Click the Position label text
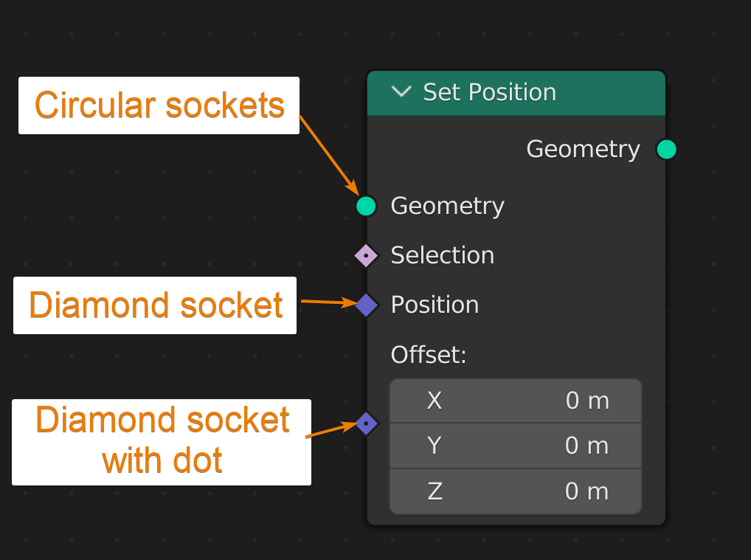751x560 pixels. point(435,305)
